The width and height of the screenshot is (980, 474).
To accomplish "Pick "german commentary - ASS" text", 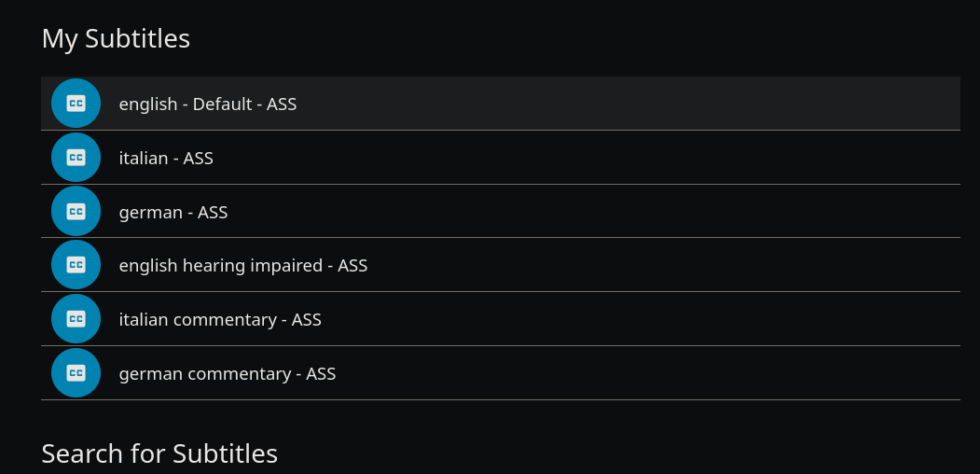I will coord(228,374).
